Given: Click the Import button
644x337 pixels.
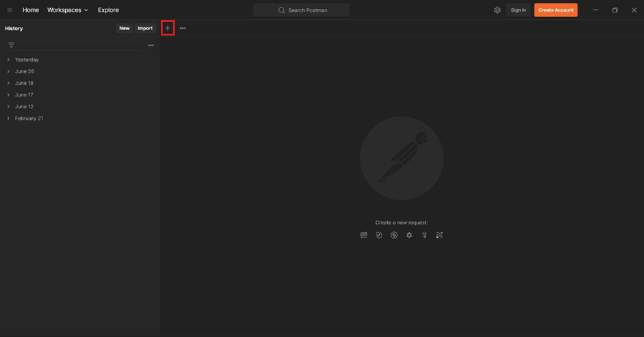Looking at the screenshot, I should point(145,28).
